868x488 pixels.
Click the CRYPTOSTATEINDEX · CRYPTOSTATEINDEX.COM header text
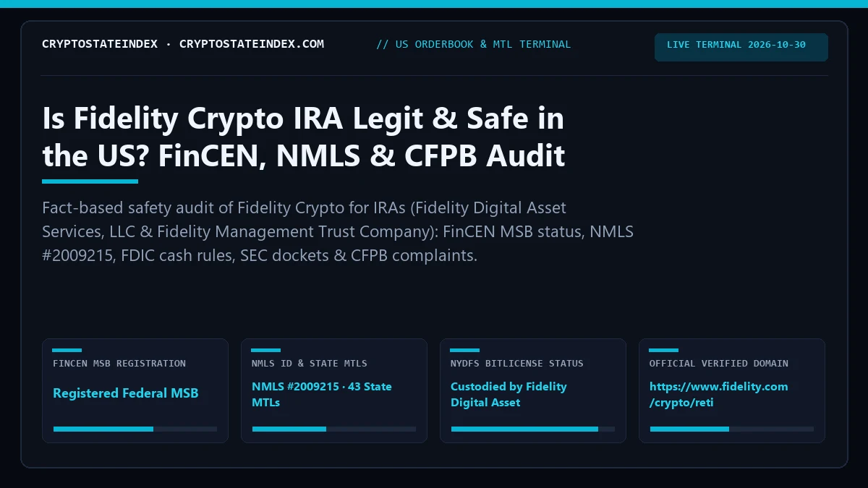(183, 44)
